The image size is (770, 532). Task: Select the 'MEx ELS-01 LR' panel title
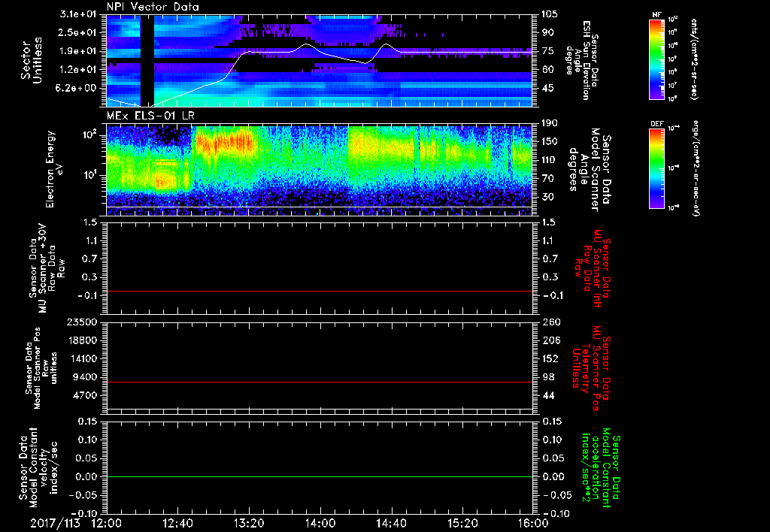point(150,116)
